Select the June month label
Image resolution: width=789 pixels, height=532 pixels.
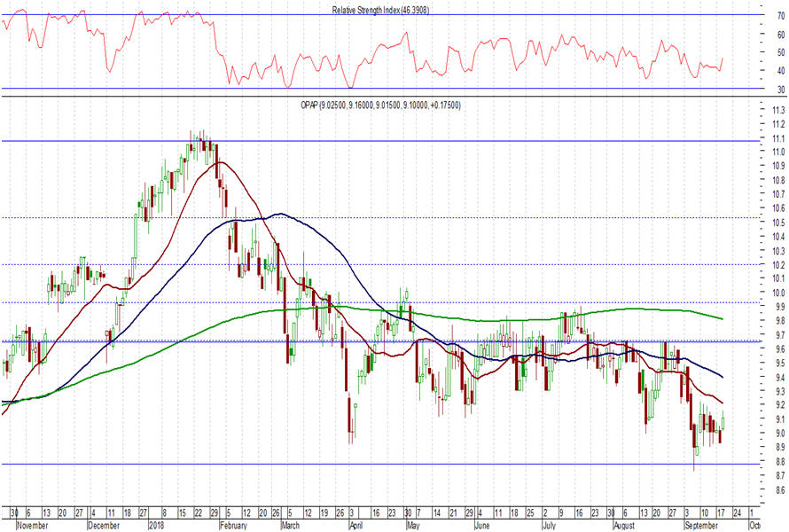482,526
